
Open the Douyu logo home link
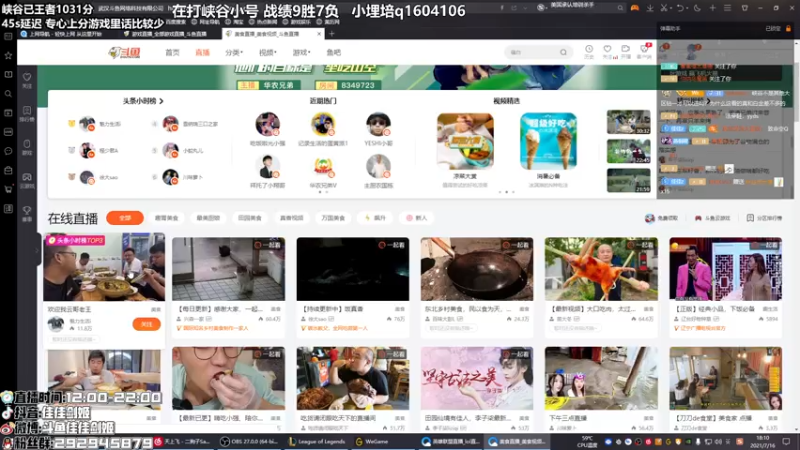[124, 53]
